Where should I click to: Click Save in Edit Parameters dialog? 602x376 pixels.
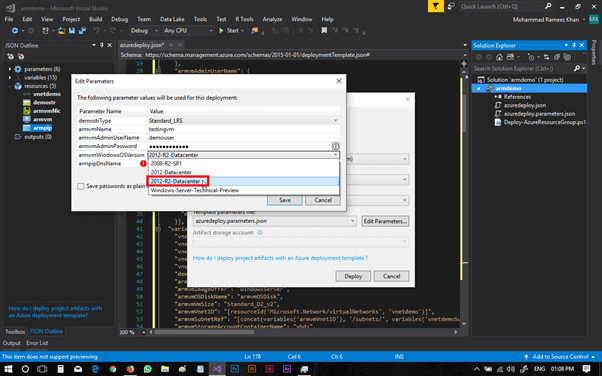click(284, 200)
